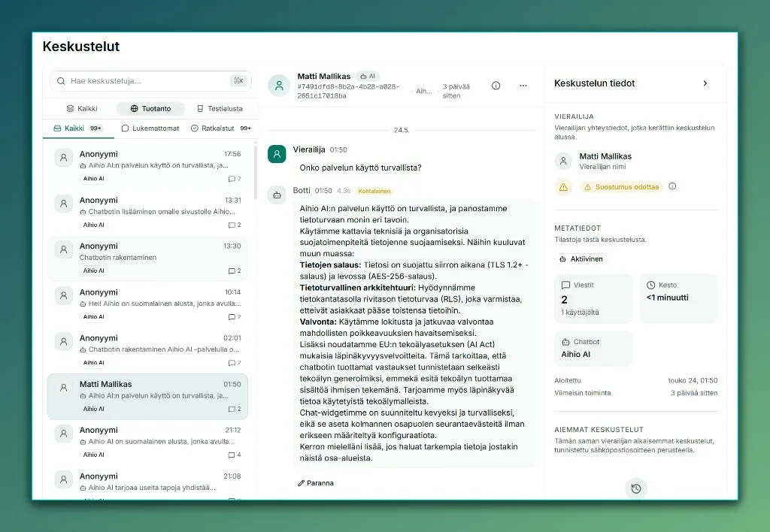The width and height of the screenshot is (770, 532).
Task: Click the Kohtalainen confidence badge
Action: click(374, 191)
